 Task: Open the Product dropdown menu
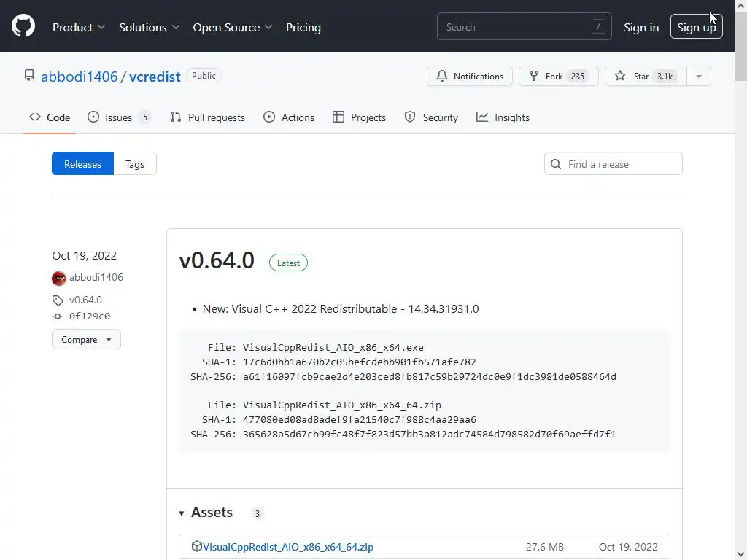79,27
